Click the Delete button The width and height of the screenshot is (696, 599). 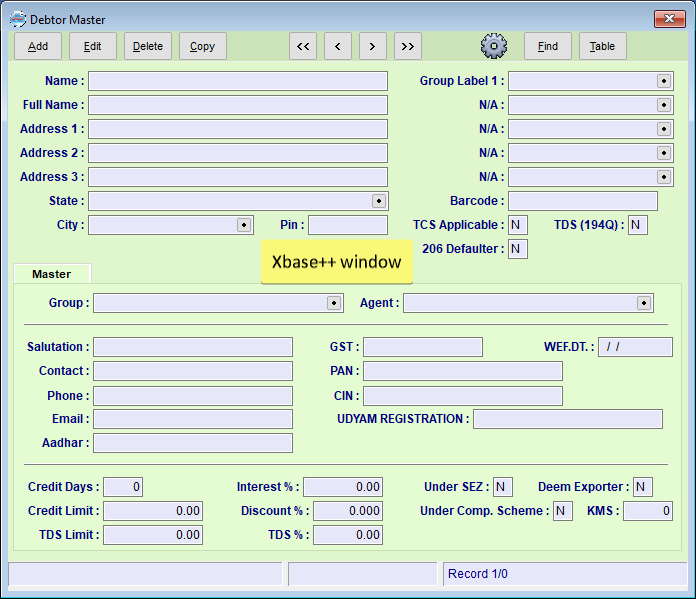point(148,46)
